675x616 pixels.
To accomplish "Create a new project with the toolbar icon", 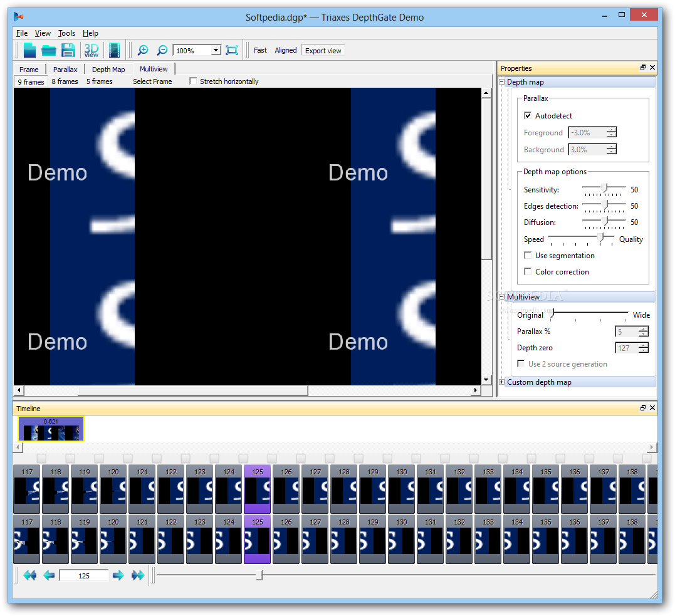I will tap(29, 50).
